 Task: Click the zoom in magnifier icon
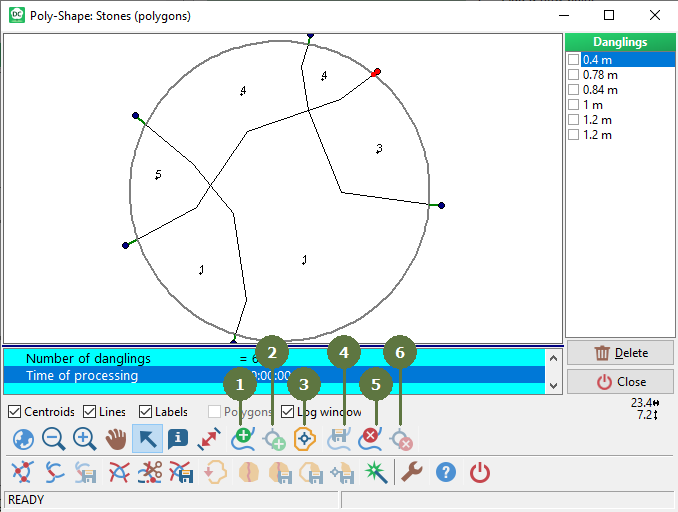85,439
